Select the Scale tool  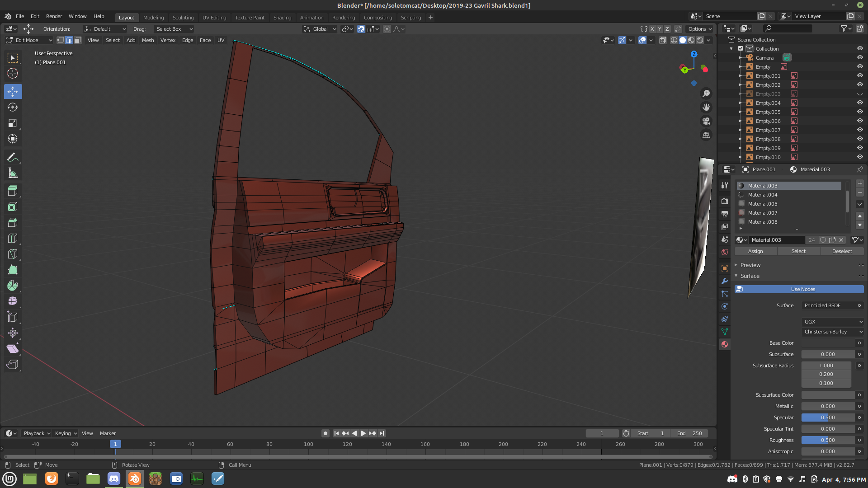(13, 123)
